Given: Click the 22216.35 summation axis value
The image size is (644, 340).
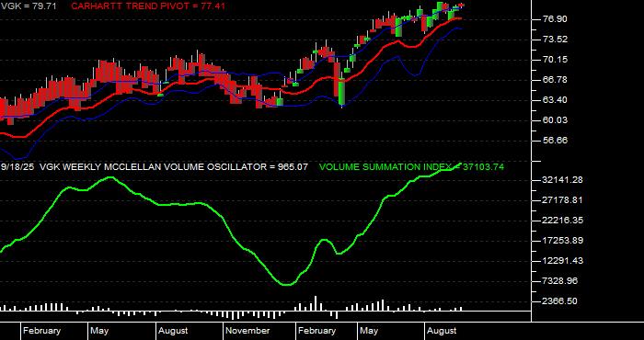Looking at the screenshot, I should pos(563,221).
